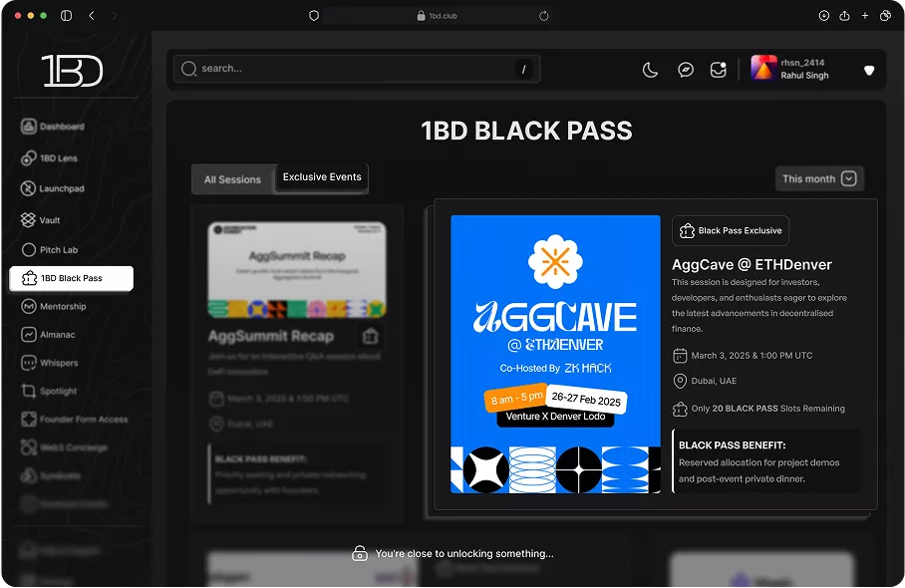This screenshot has height=588, width=905.
Task: Go to Launchpad section
Action: tap(53, 188)
